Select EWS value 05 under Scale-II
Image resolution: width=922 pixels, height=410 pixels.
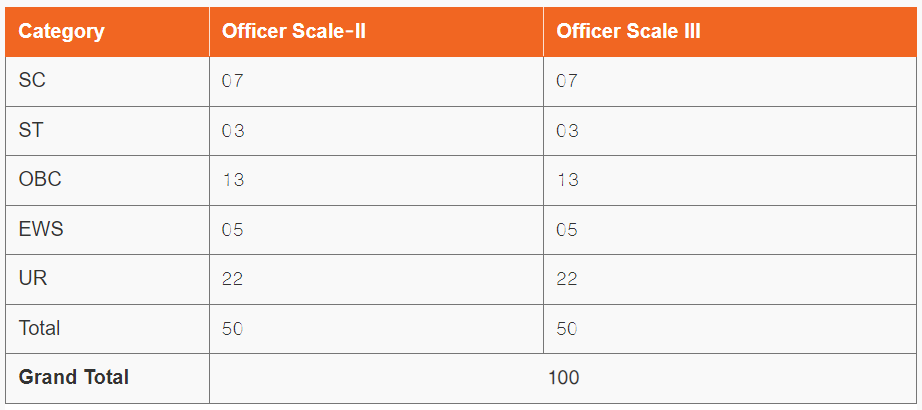coord(376,229)
